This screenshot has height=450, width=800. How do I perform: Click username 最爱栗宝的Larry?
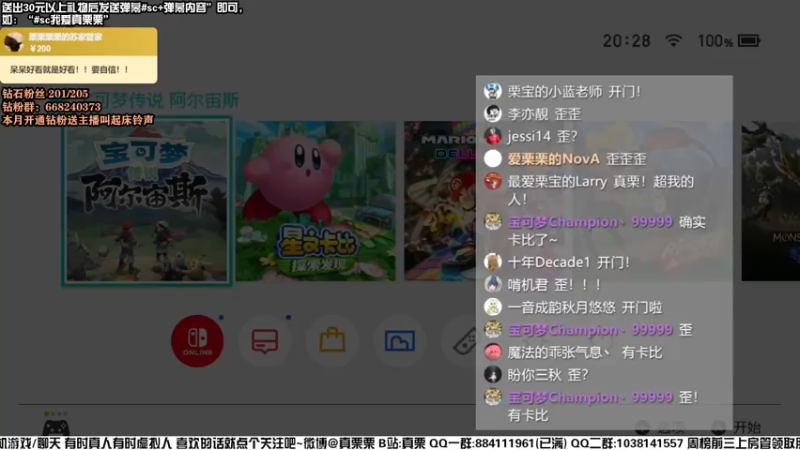pos(557,181)
